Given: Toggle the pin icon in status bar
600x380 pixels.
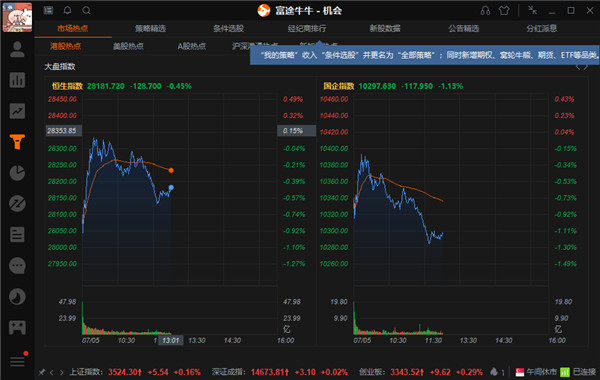Looking at the screenshot, I should (x=42, y=372).
